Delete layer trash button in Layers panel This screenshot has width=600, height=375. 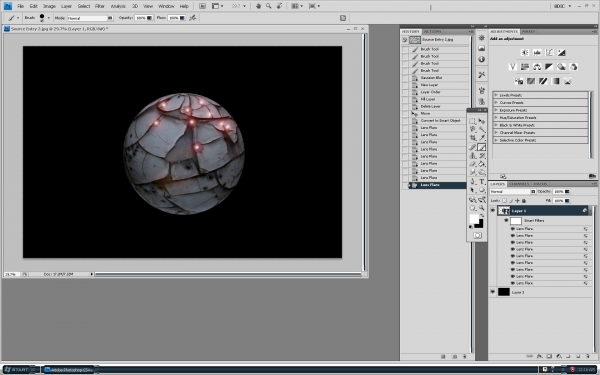tap(588, 356)
